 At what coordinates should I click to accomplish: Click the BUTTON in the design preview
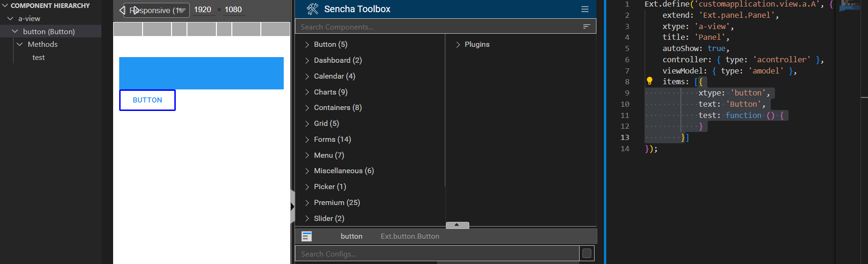pos(147,100)
